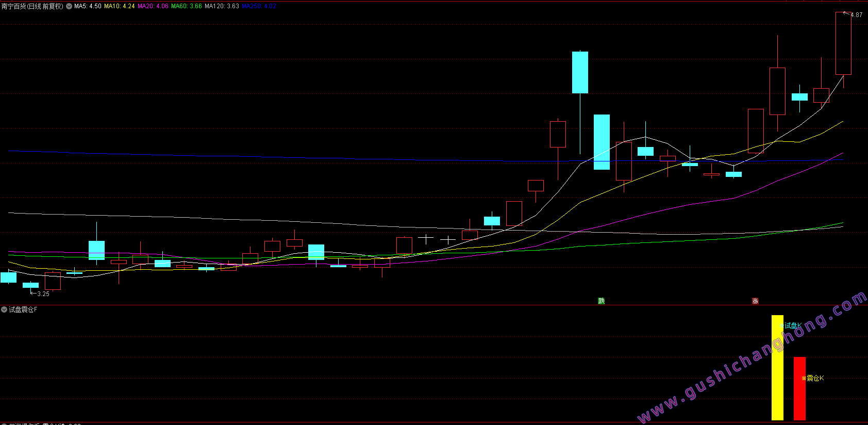Select the MA20: 4.06 label
This screenshot has height=425, width=868.
pyautogui.click(x=153, y=6)
